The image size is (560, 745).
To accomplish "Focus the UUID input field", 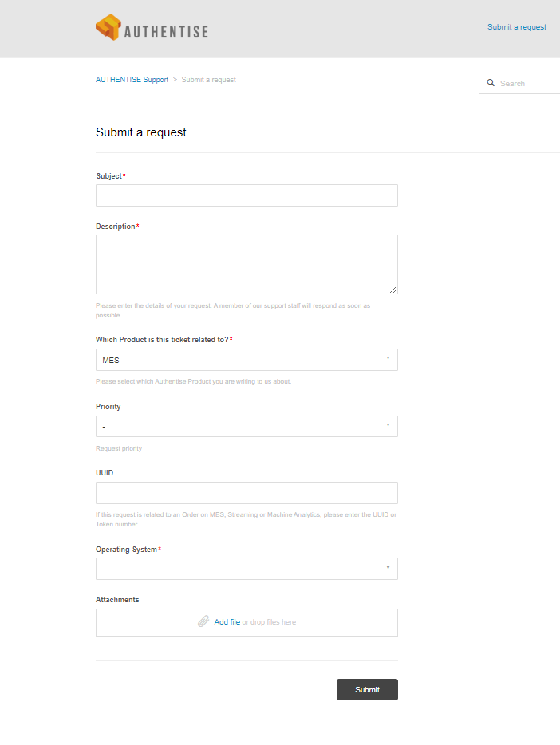I will (246, 493).
